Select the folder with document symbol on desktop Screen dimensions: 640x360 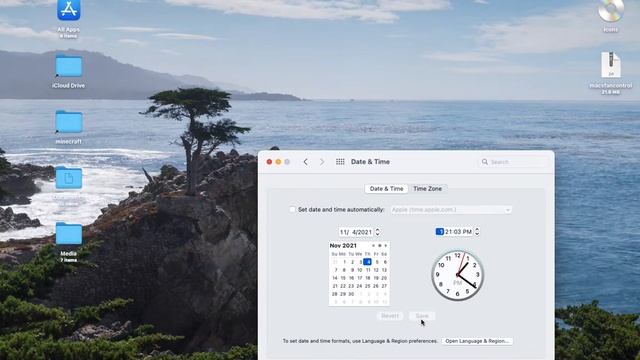(x=69, y=178)
